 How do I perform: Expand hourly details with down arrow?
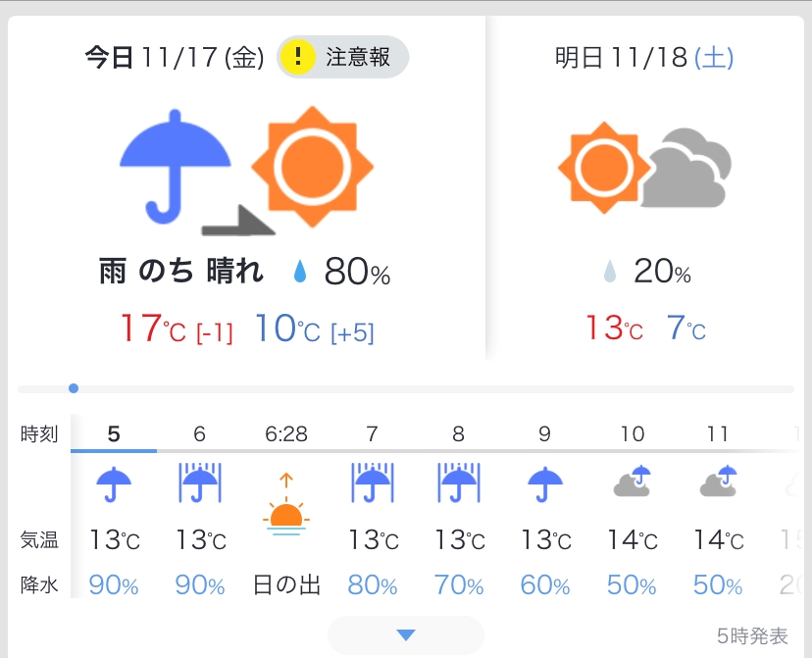(406, 635)
